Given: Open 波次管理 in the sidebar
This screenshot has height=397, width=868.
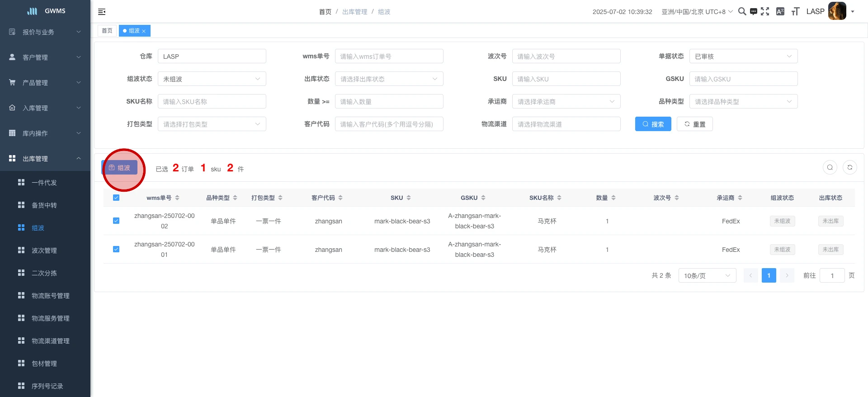Looking at the screenshot, I should pos(44,250).
